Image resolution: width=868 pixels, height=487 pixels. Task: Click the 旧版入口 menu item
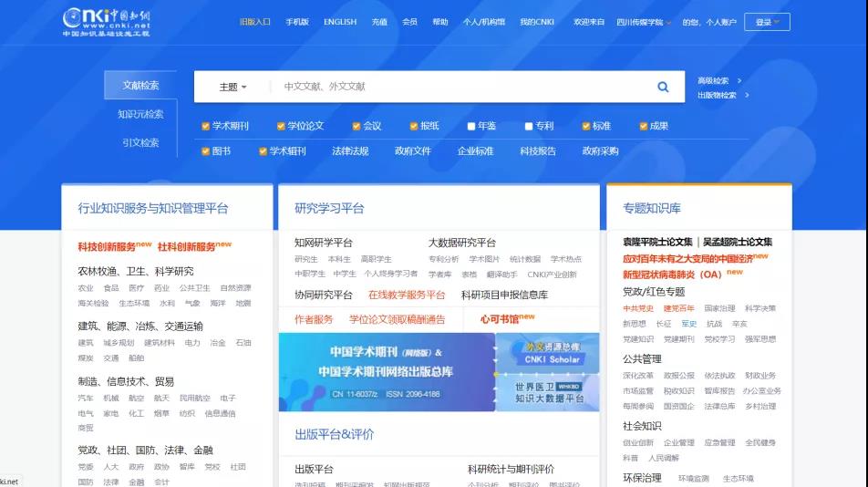coord(254,22)
